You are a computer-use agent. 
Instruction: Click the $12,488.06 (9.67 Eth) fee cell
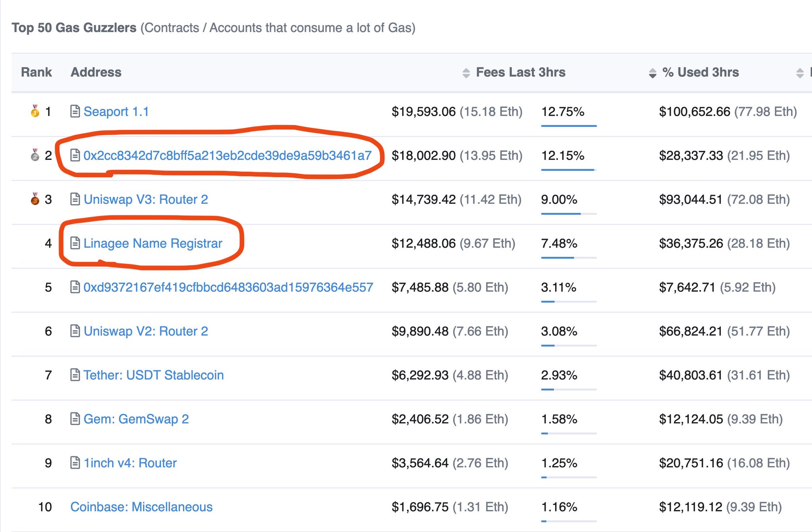[454, 243]
